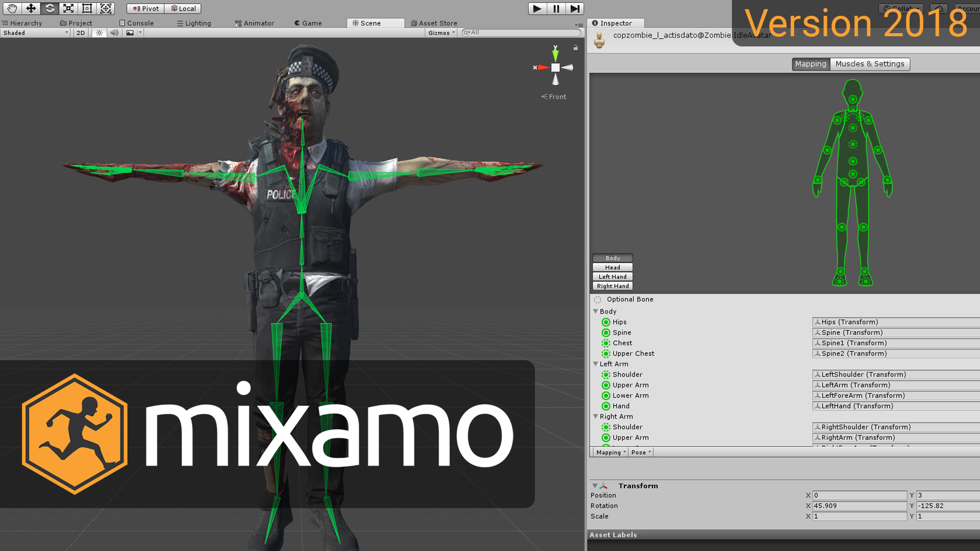Click the scene view lock icon

coord(575,47)
